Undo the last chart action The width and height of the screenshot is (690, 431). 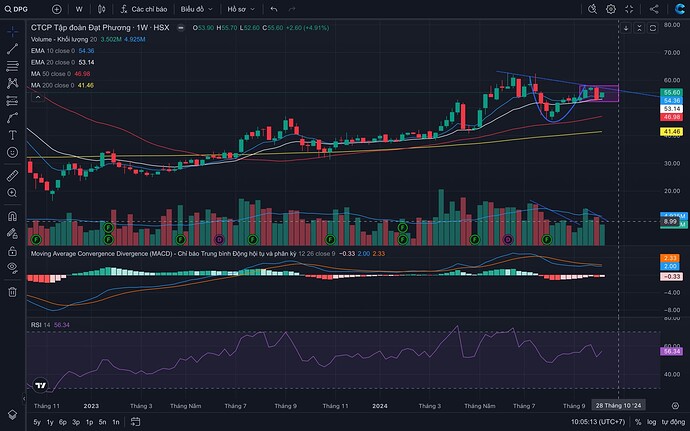274,9
